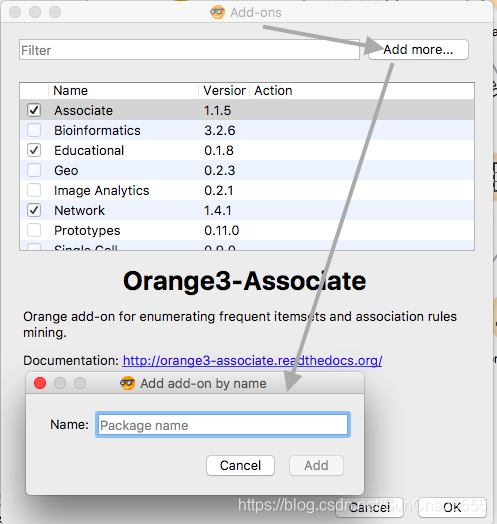Image resolution: width=497 pixels, height=524 pixels.
Task: Click the Version column header
Action: tap(224, 91)
